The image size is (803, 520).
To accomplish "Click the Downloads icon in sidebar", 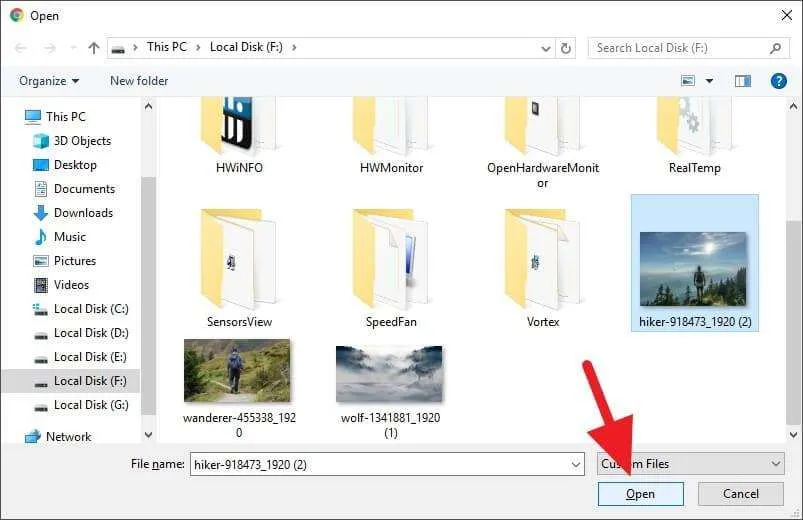I will tap(41, 213).
